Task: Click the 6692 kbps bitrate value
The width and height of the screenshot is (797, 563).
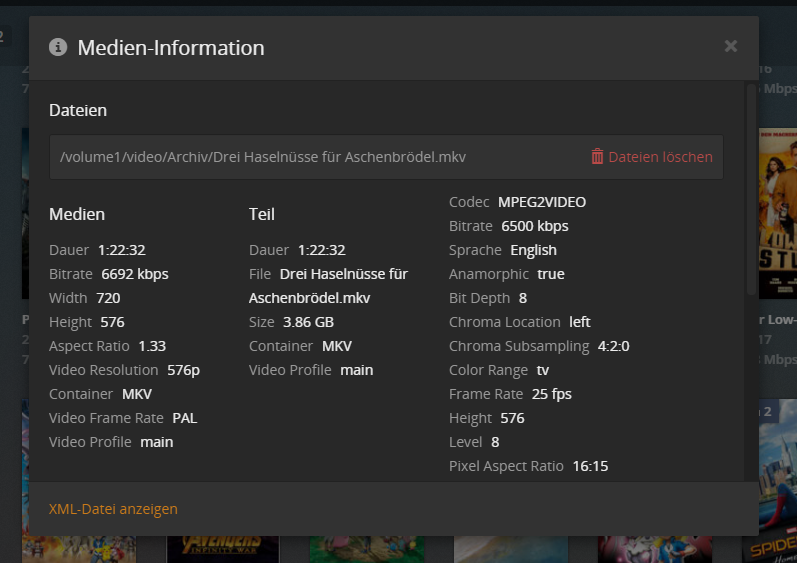Action: 135,274
